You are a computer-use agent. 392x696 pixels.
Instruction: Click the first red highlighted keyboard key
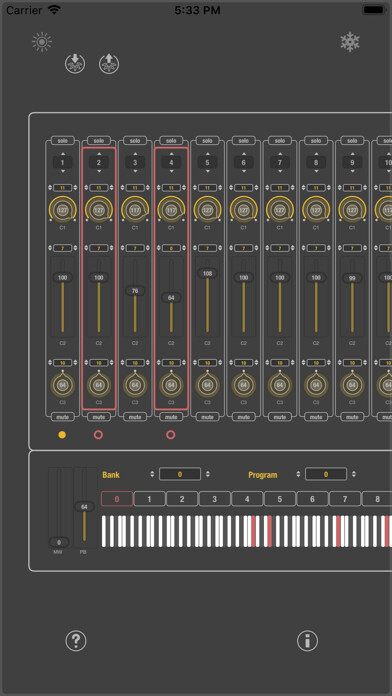(x=253, y=531)
